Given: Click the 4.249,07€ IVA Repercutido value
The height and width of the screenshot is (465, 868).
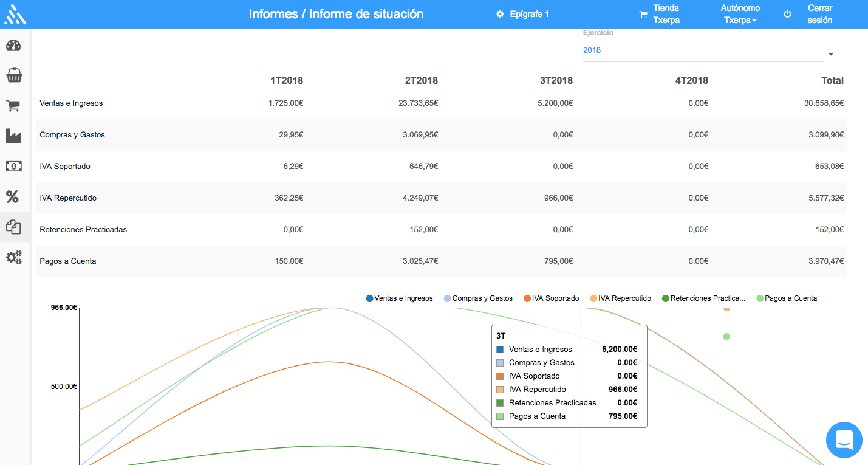Looking at the screenshot, I should (x=420, y=198).
